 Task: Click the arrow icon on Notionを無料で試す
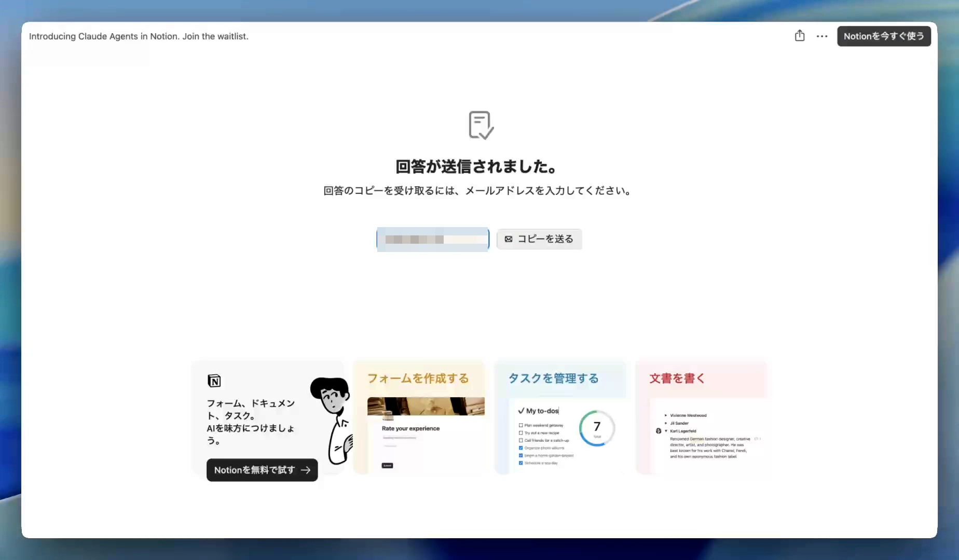coord(306,470)
